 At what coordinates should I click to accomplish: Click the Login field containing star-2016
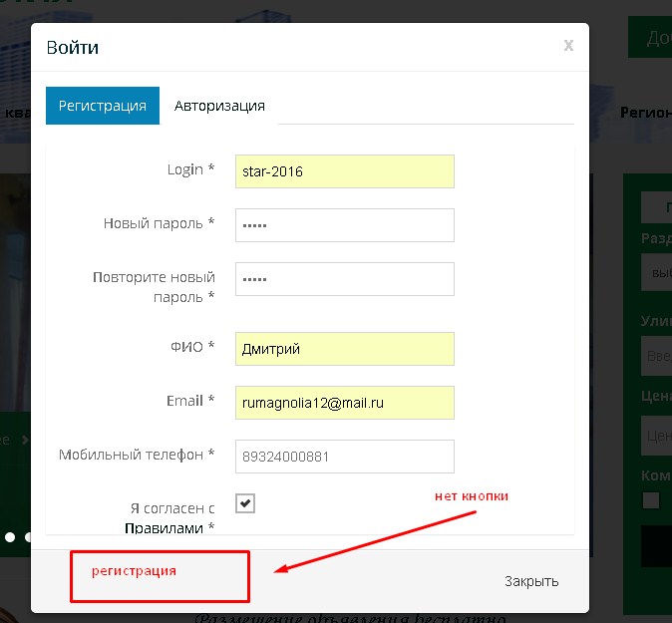(344, 171)
